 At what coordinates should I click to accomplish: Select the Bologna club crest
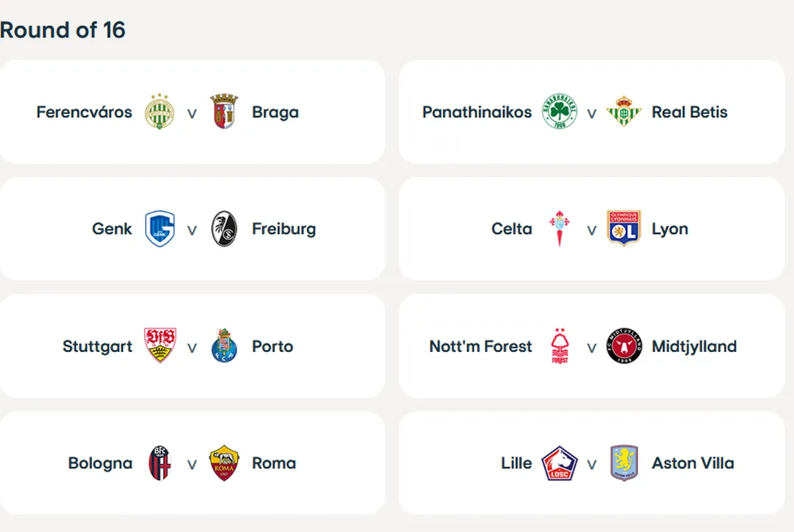point(160,463)
